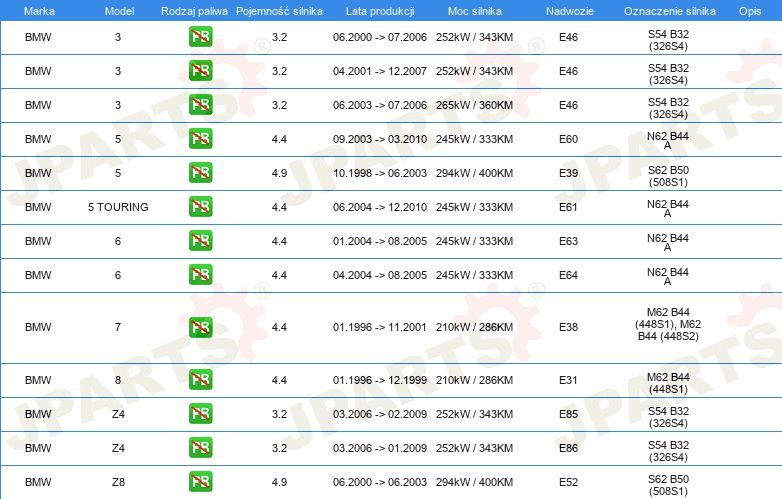Select the 5 TOURING model cell
Screen dimensions: 782x499
tap(118, 207)
